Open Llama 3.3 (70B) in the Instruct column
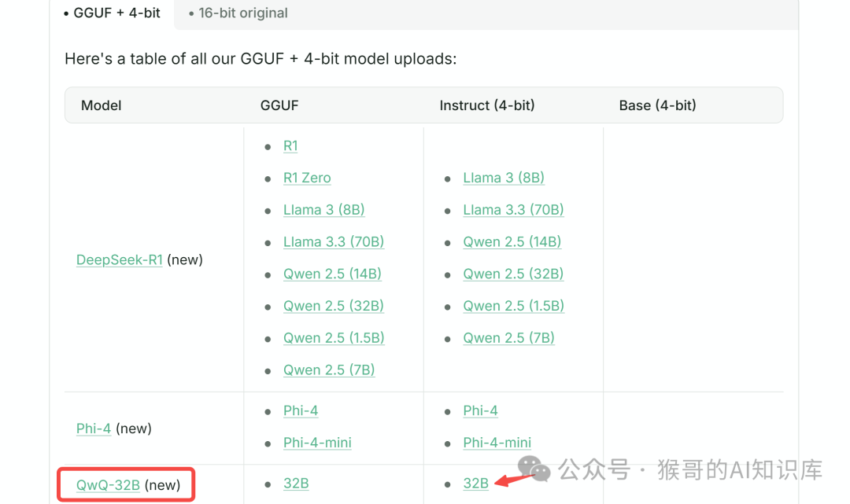Viewport: 850px width, 504px height. click(x=513, y=209)
